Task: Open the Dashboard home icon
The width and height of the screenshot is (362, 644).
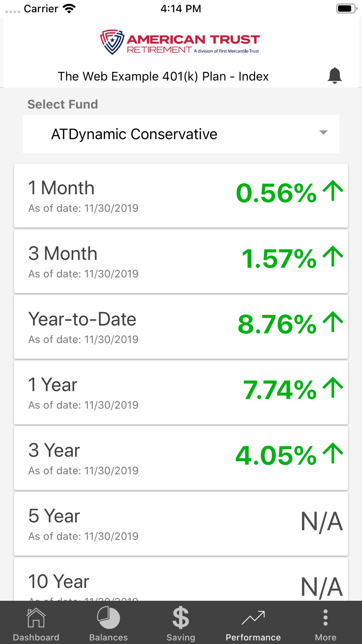Action: (36, 618)
